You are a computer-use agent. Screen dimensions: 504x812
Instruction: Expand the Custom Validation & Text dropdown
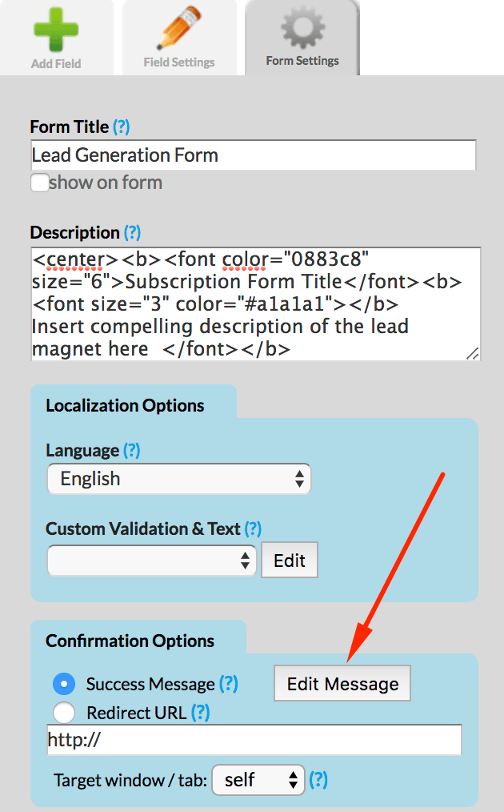[x=152, y=560]
